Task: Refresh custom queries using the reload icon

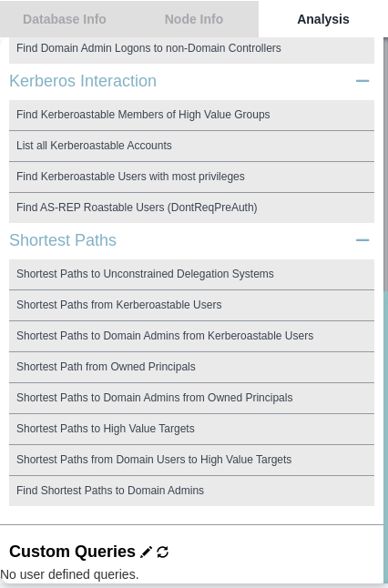Action: (x=162, y=552)
